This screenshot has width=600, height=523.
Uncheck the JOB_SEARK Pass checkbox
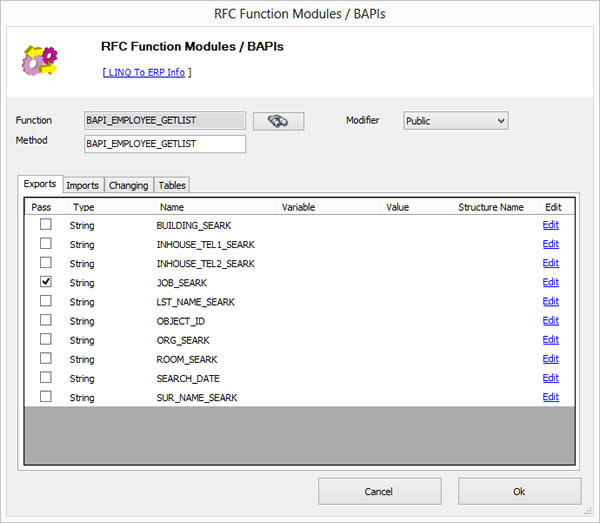pyautogui.click(x=45, y=283)
